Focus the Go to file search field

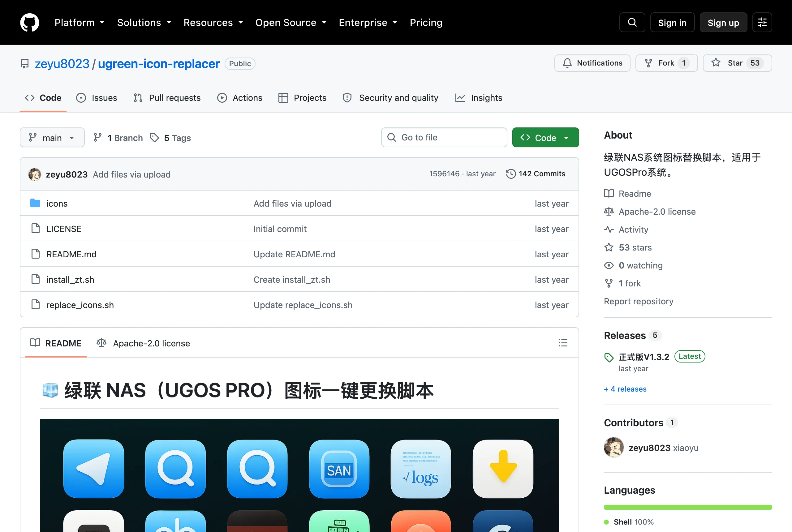(x=444, y=137)
